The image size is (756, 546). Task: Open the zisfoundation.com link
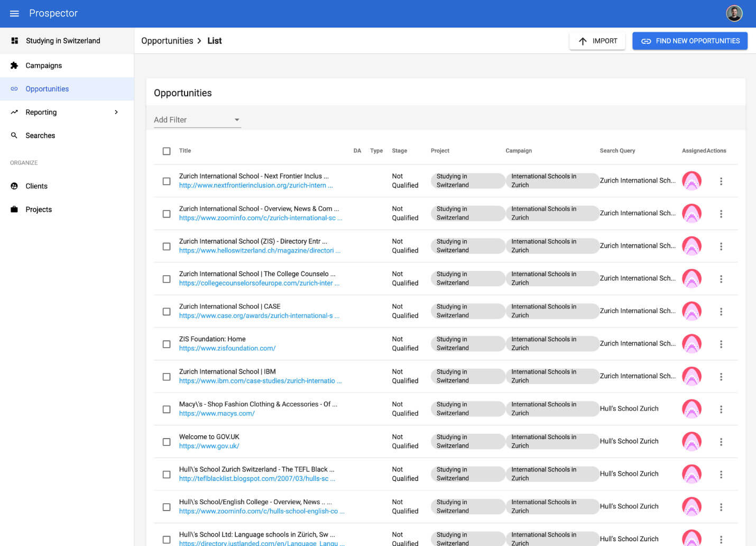(227, 349)
